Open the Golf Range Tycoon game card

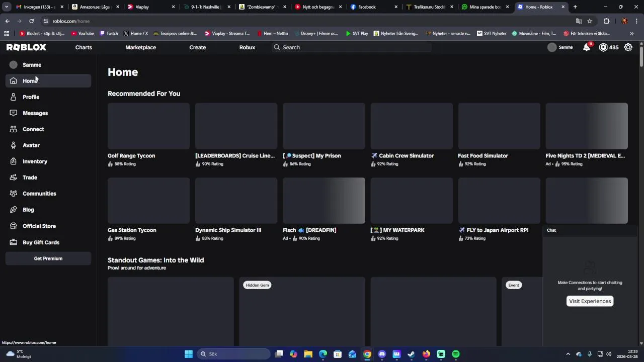pos(148,134)
